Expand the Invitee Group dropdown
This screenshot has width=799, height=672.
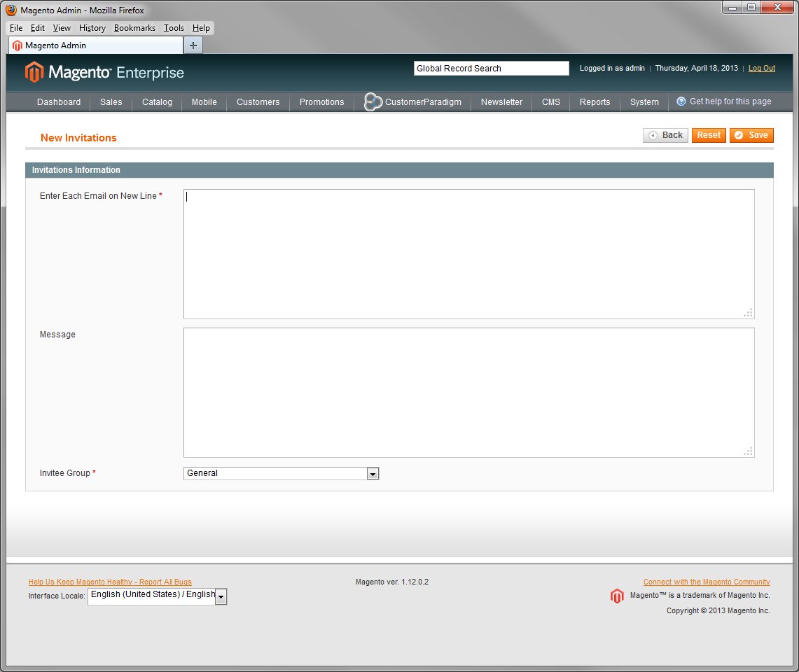click(373, 474)
